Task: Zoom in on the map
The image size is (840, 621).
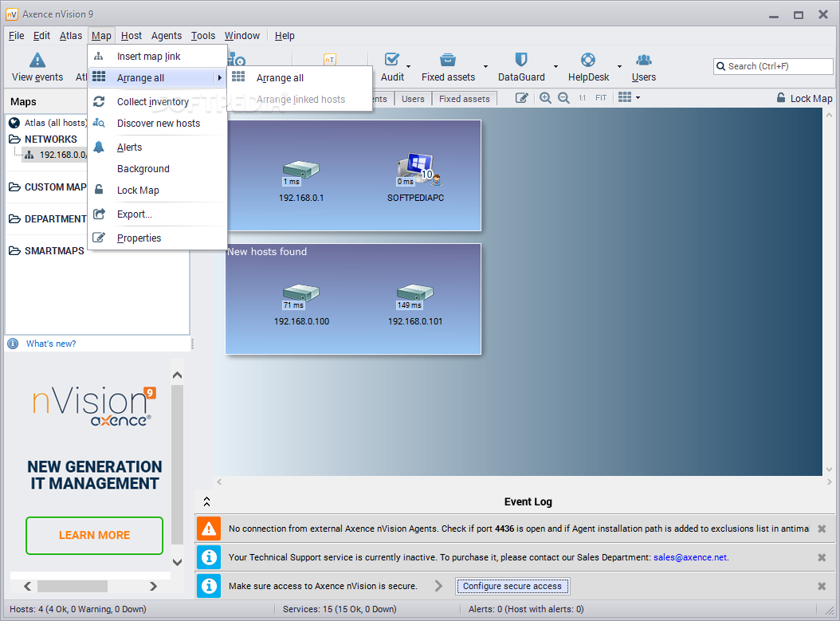Action: [x=545, y=98]
